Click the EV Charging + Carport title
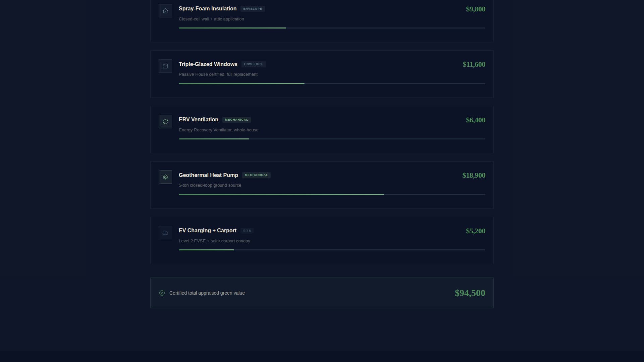This screenshot has width=644, height=362. [208, 230]
